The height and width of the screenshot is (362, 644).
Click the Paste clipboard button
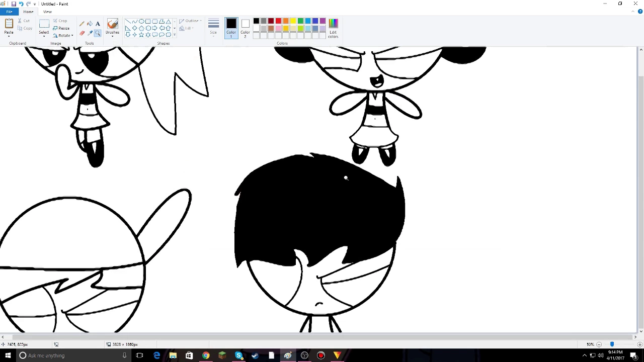click(x=9, y=24)
